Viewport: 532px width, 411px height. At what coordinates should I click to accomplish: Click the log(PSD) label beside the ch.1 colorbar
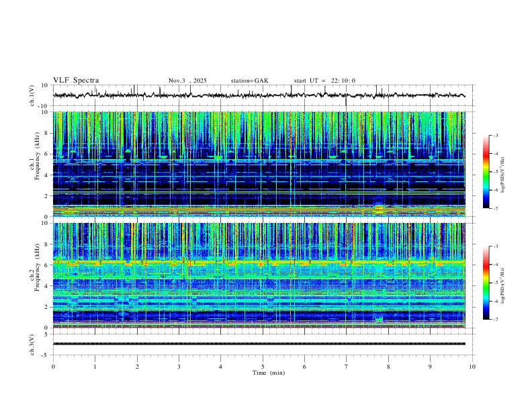(503, 175)
